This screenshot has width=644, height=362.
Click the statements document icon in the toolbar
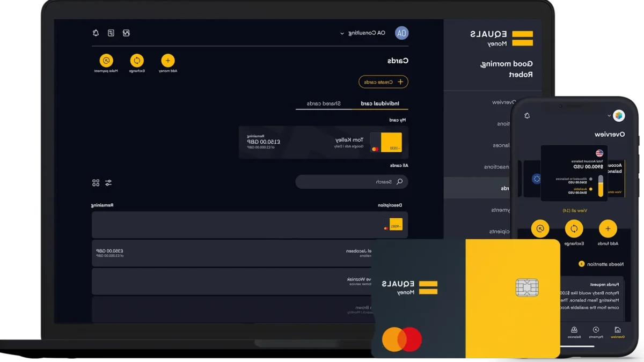(111, 33)
